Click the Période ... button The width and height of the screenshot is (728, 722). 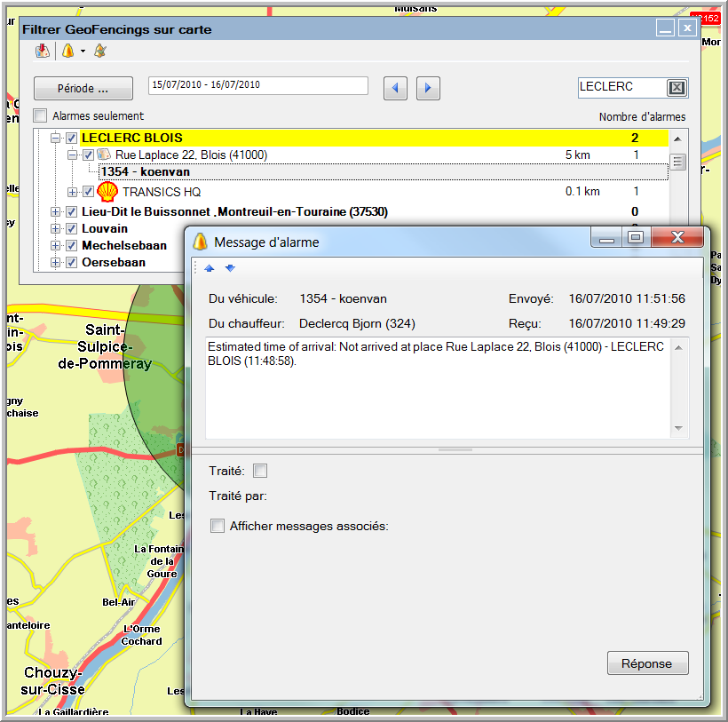(83, 89)
